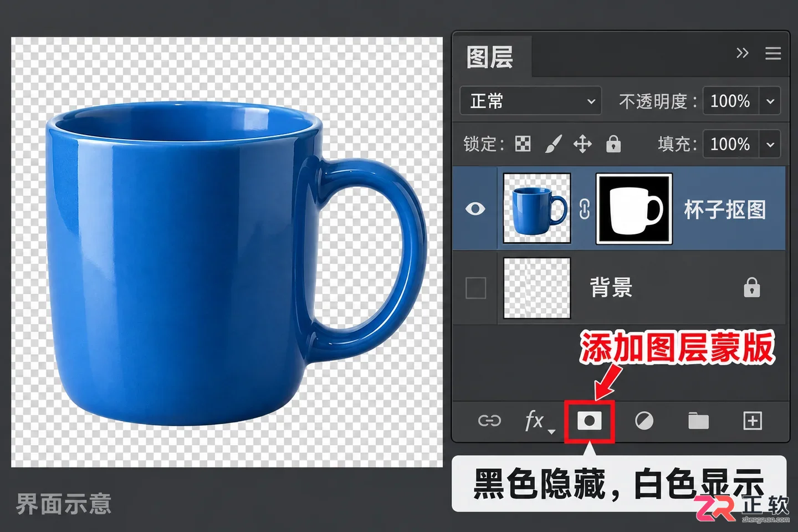
Task: Click the lock icon on the 背景 layer
Action: click(x=751, y=288)
